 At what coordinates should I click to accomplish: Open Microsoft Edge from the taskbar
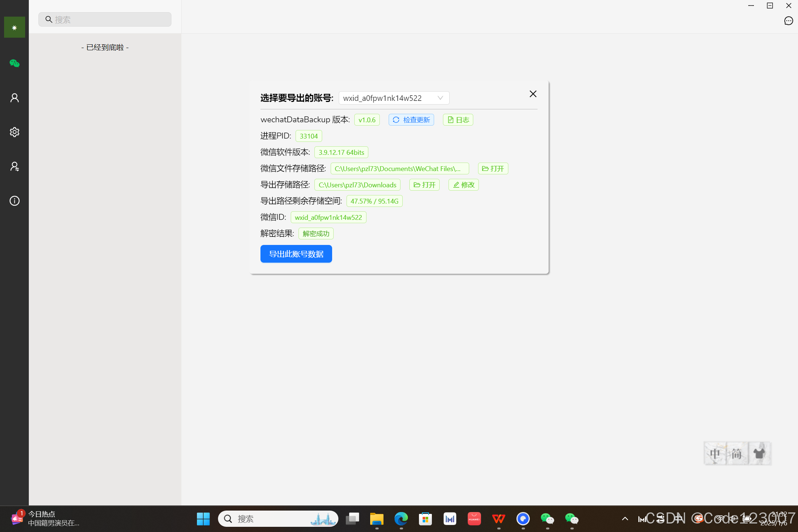[401, 519]
